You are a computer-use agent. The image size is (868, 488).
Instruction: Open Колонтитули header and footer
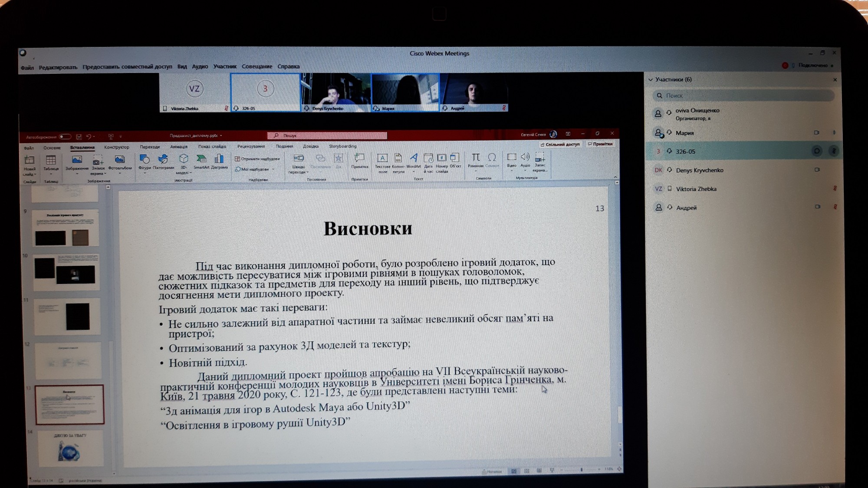pyautogui.click(x=398, y=163)
